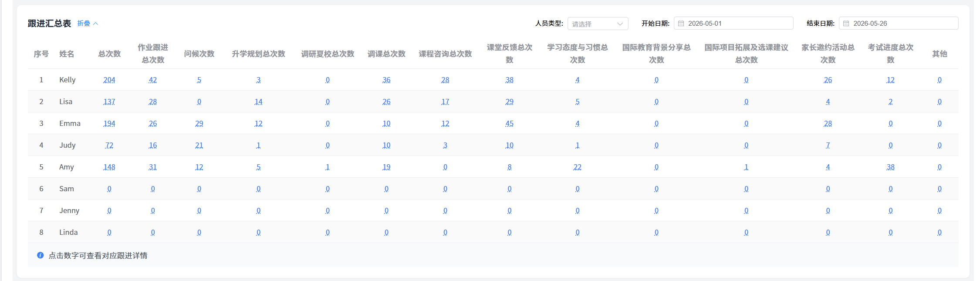Click the calendar icon in 开始日期 field
This screenshot has width=980, height=281.
(681, 24)
